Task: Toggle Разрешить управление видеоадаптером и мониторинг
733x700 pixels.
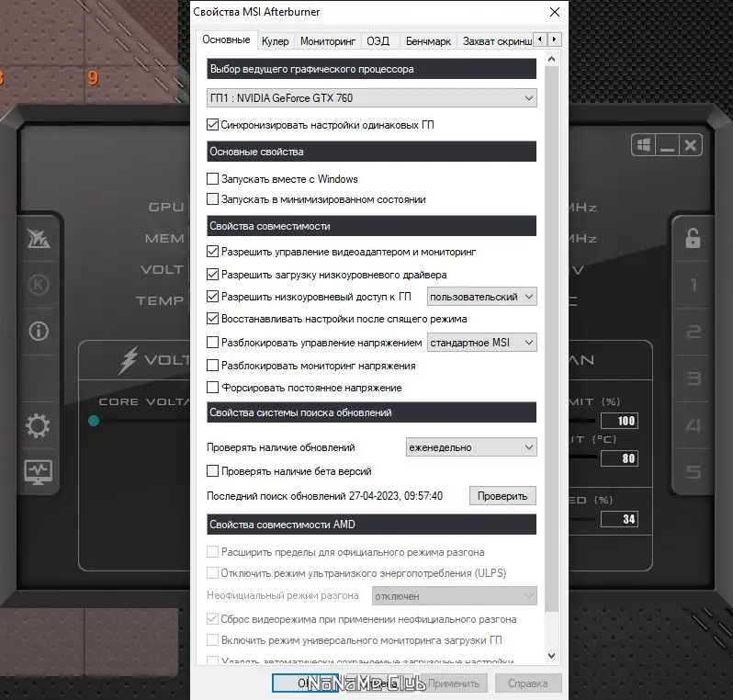Action: coord(213,252)
